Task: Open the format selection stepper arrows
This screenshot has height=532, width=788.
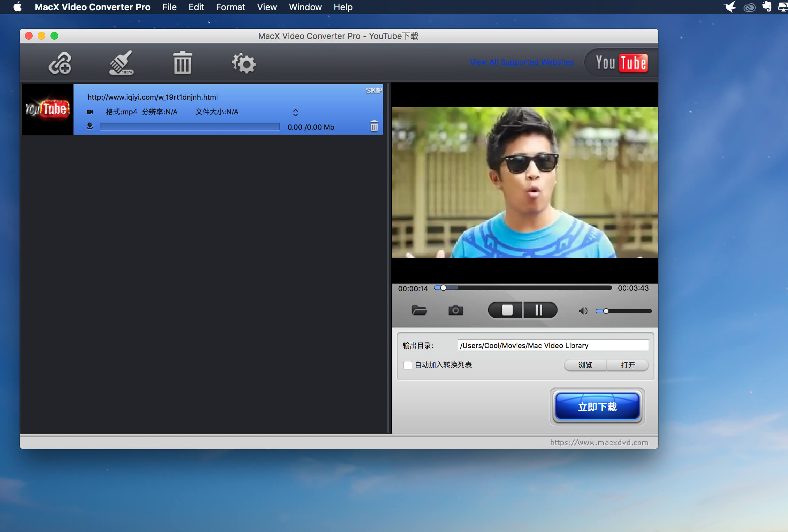Action: 295,112
